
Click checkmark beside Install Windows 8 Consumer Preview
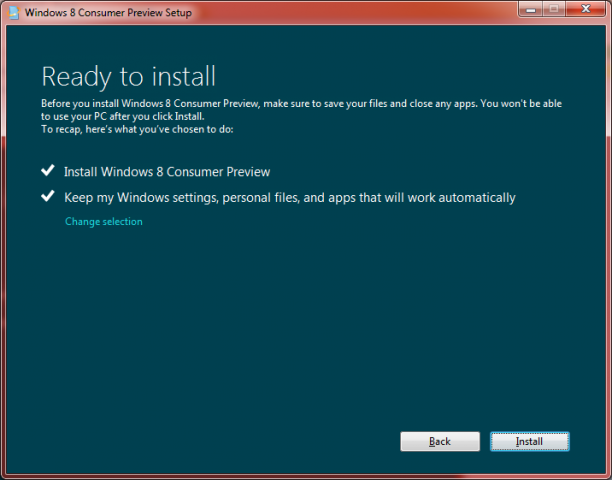48,170
